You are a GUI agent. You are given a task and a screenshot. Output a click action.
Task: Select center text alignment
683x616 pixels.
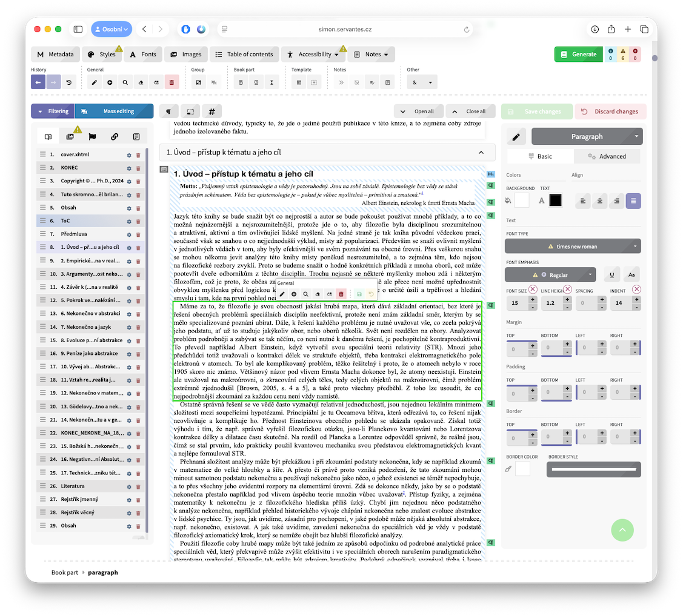pyautogui.click(x=599, y=200)
